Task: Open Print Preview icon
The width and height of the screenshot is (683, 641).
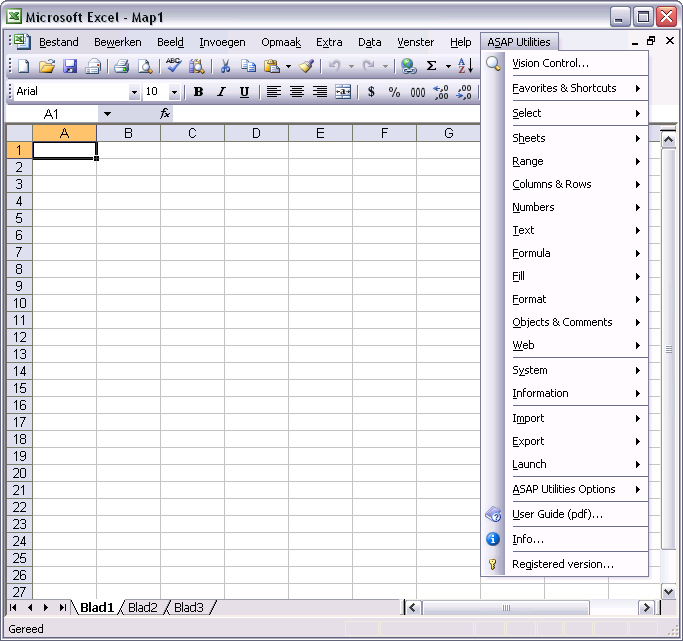Action: [x=145, y=66]
